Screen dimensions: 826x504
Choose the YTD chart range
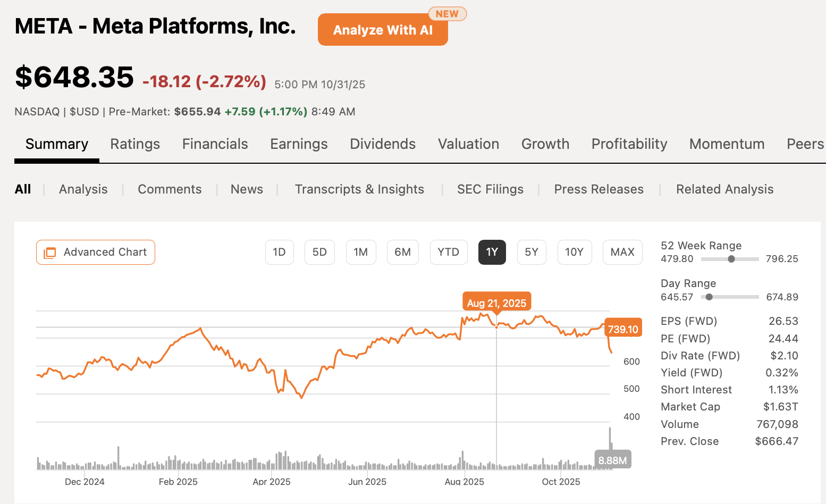click(448, 252)
